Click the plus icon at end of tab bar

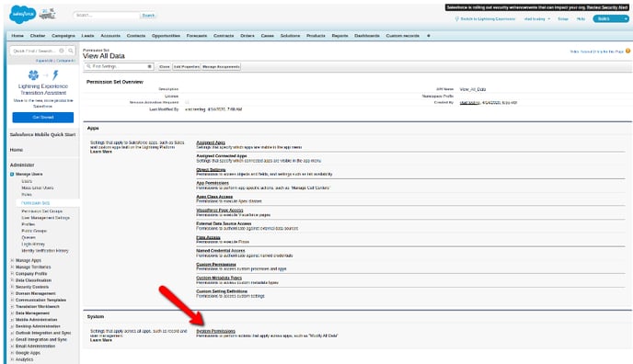tap(429, 36)
